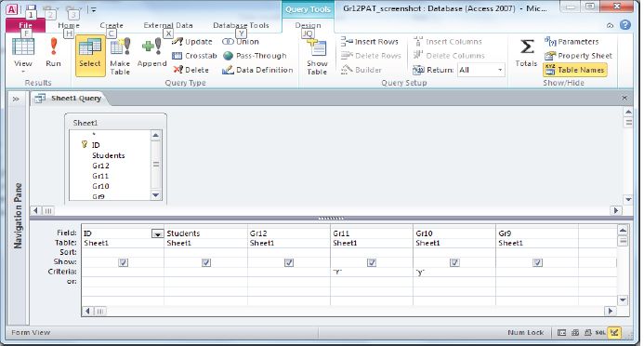This screenshot has width=644, height=346.
Task: Click design grid horizontal scroll right arrow
Action: point(611,311)
